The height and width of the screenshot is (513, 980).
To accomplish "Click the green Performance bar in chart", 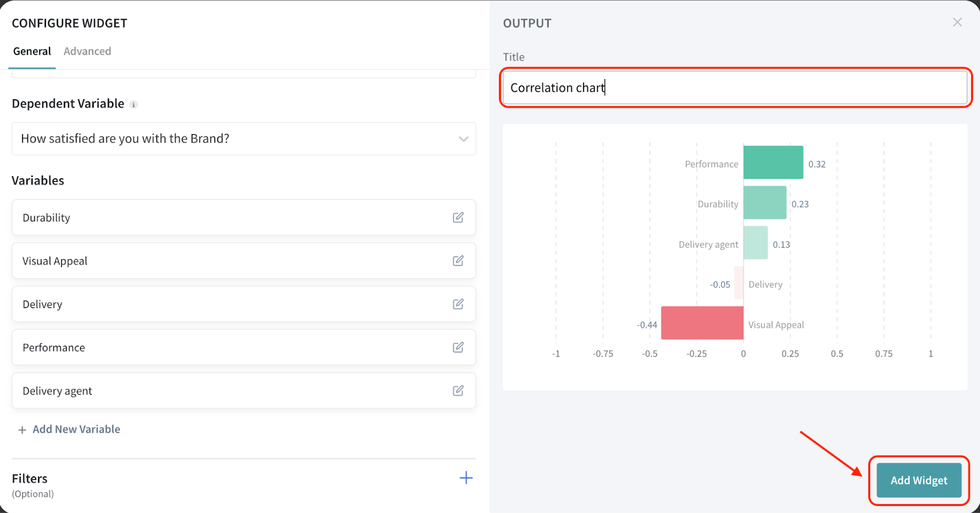I will pos(773,163).
